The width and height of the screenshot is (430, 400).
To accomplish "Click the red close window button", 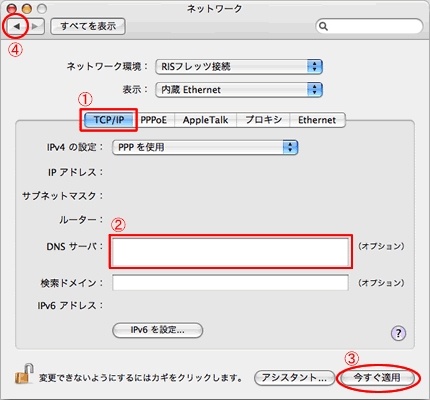I will [x=12, y=8].
